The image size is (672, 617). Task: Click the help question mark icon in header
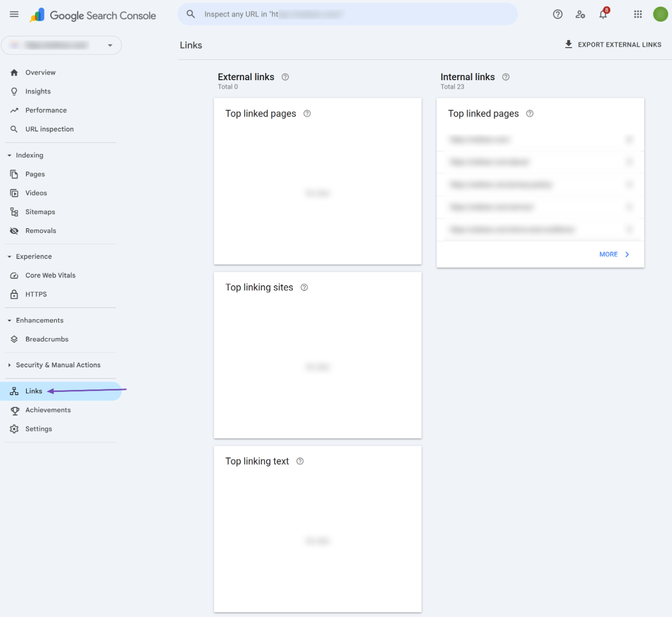click(557, 14)
